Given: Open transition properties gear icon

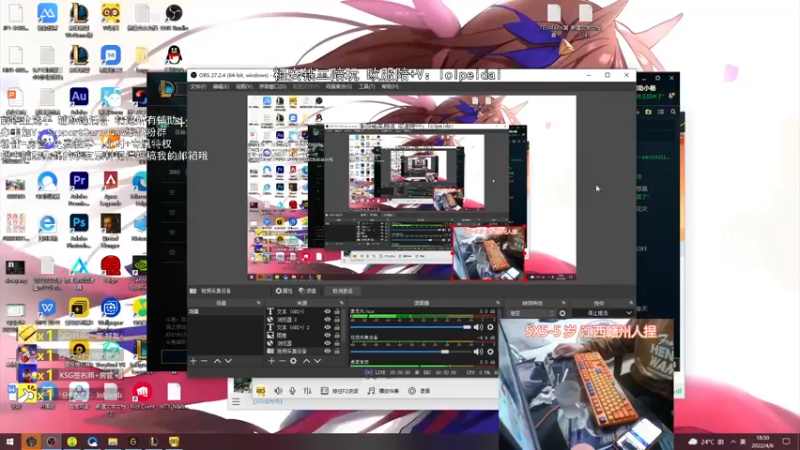Looking at the screenshot, I should pyautogui.click(x=562, y=313).
